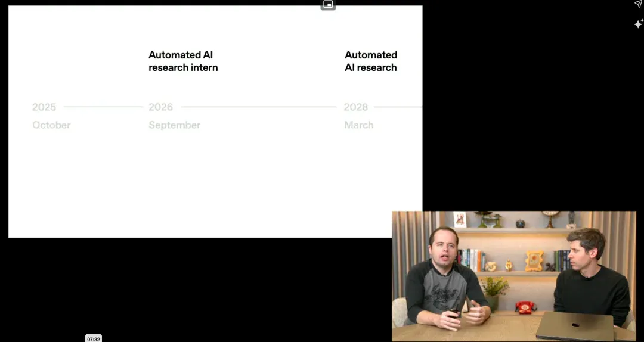Select the "Automated AI research intern" heading
Screen dimensions: 644x342
[x=183, y=61]
